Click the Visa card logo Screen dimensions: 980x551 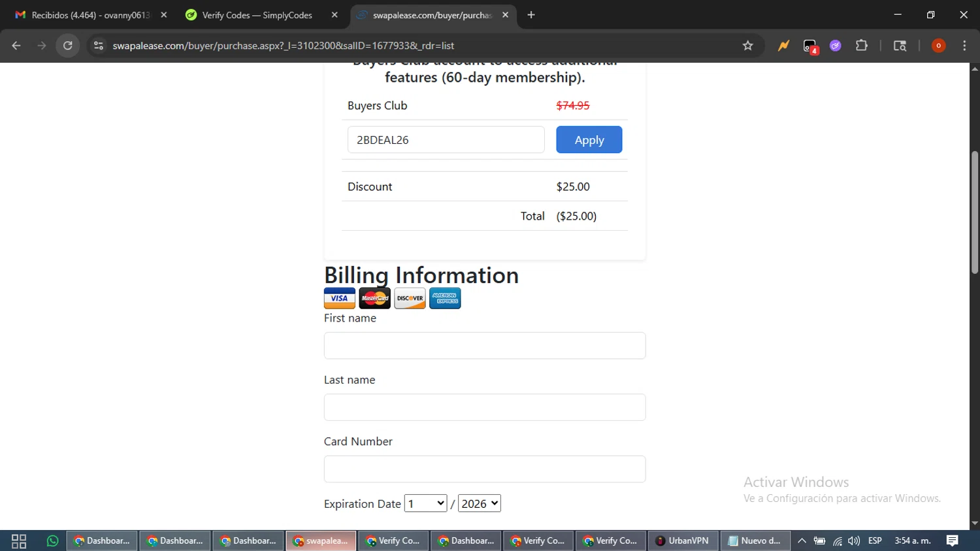click(340, 298)
